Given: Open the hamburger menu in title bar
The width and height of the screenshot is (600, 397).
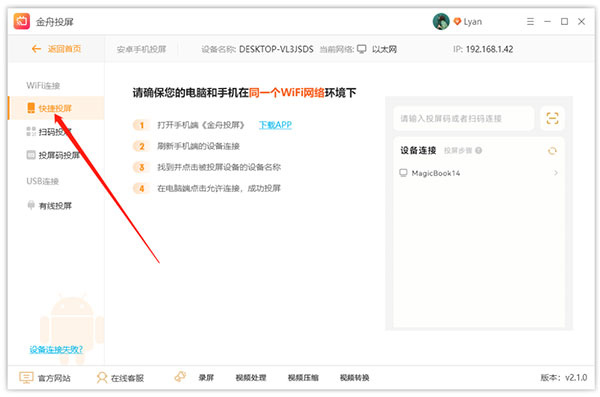Looking at the screenshot, I should pyautogui.click(x=530, y=21).
